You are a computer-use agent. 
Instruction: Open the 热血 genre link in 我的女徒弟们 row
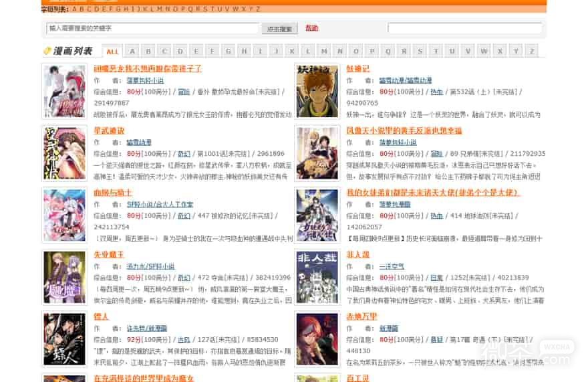[x=436, y=216]
